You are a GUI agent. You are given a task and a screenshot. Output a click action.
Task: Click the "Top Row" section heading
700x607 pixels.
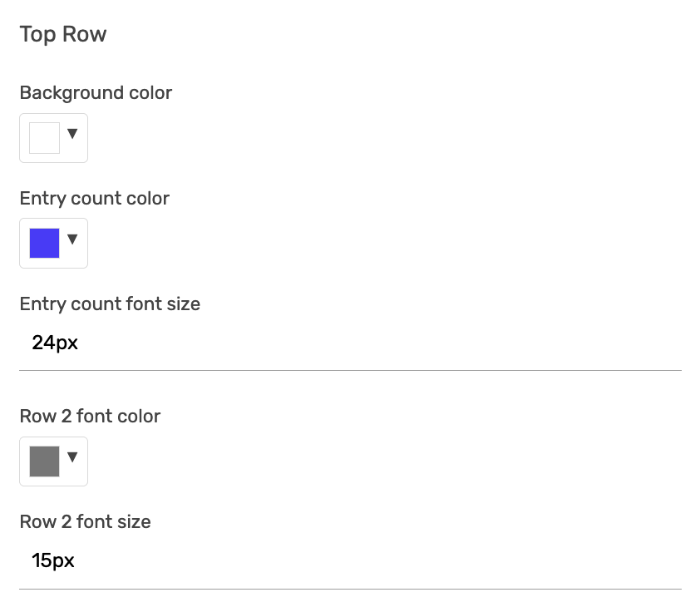(x=63, y=35)
